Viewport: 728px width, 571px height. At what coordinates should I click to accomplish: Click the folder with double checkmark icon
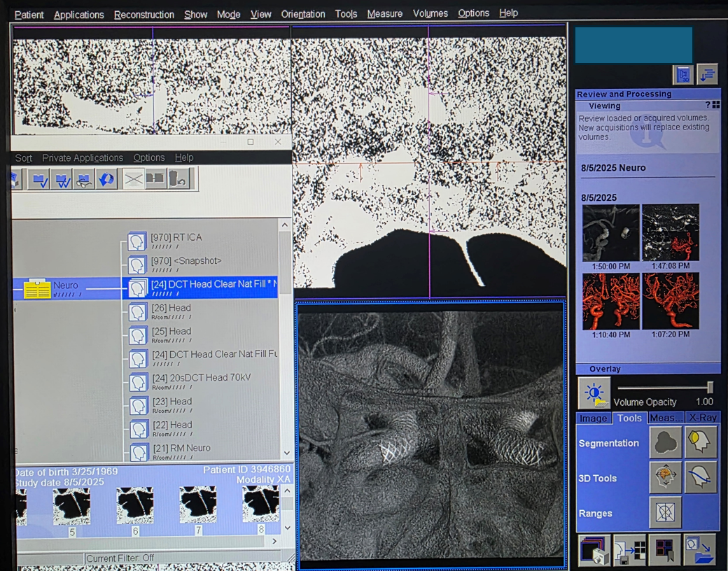click(x=62, y=180)
